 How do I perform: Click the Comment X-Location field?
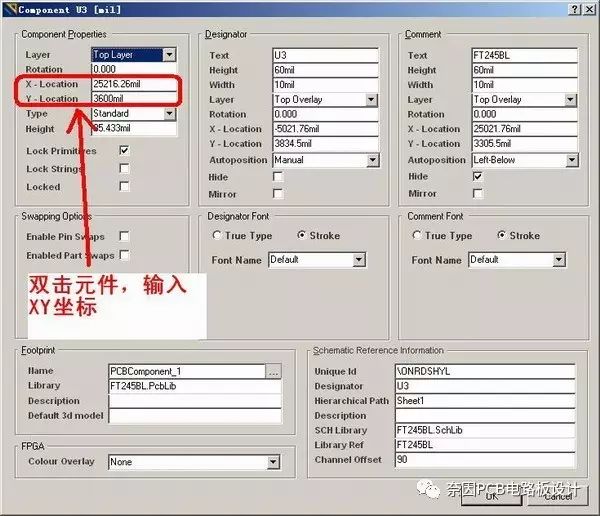click(525, 129)
